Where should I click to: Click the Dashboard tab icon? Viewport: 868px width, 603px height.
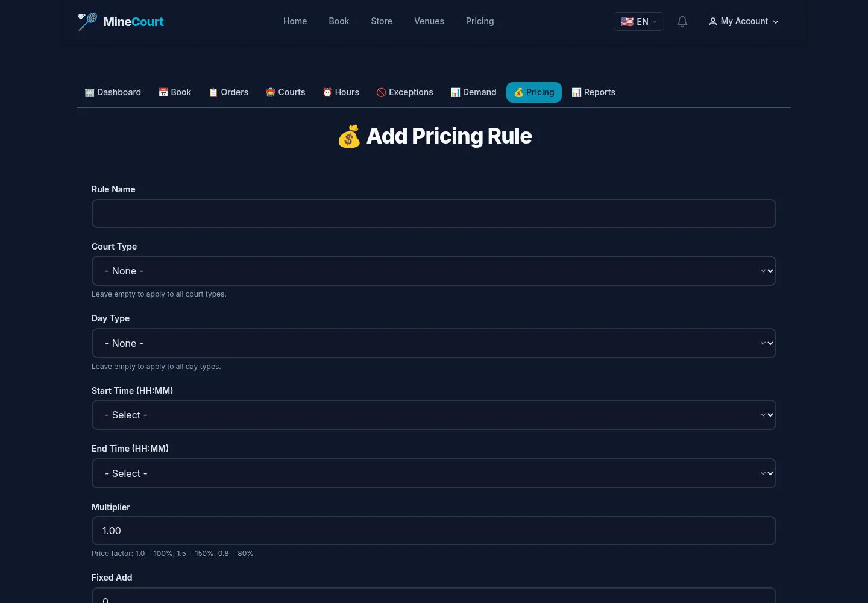(89, 92)
